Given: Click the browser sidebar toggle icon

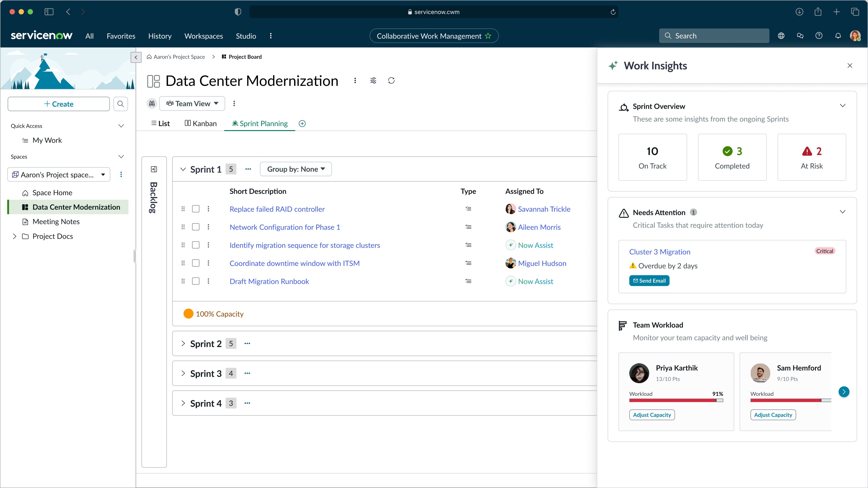Looking at the screenshot, I should pyautogui.click(x=49, y=12).
